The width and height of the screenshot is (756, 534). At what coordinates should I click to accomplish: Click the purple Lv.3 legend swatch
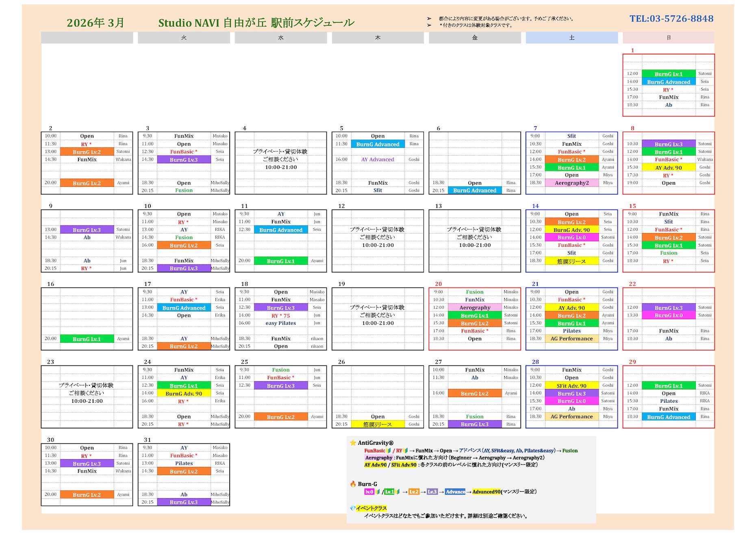pyautogui.click(x=432, y=492)
